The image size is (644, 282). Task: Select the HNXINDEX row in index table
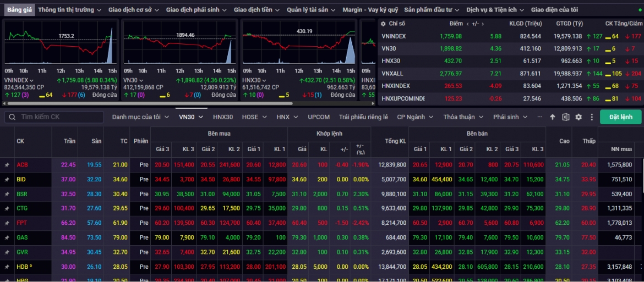510,86
